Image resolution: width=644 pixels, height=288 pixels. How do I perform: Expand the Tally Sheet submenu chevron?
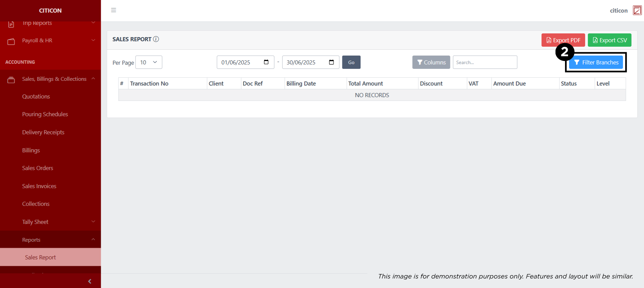[93, 222]
